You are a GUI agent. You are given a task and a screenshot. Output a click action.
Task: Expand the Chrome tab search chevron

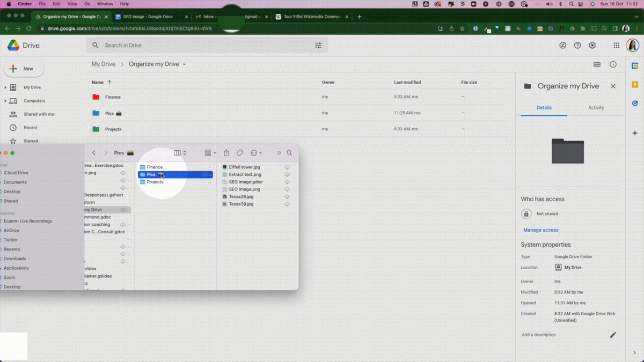636,17
